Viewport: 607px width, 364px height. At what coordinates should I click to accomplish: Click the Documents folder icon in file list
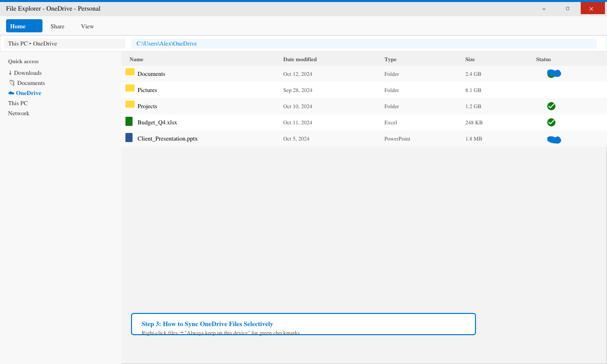(130, 72)
